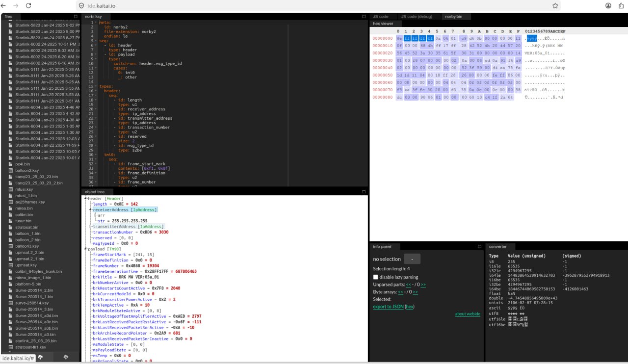
Task: Open platform-5.bin in file list
Action: [x=28, y=284]
